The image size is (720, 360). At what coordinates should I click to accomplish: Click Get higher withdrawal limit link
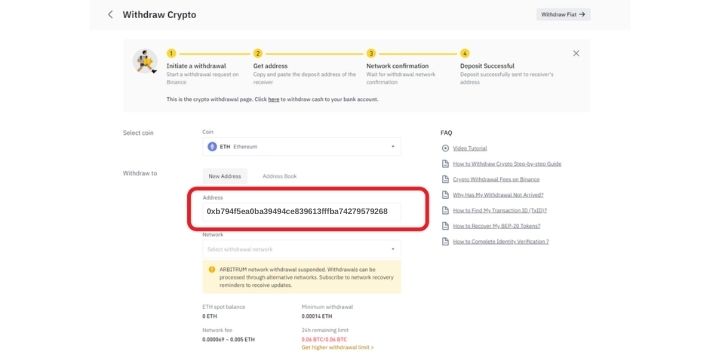click(338, 348)
